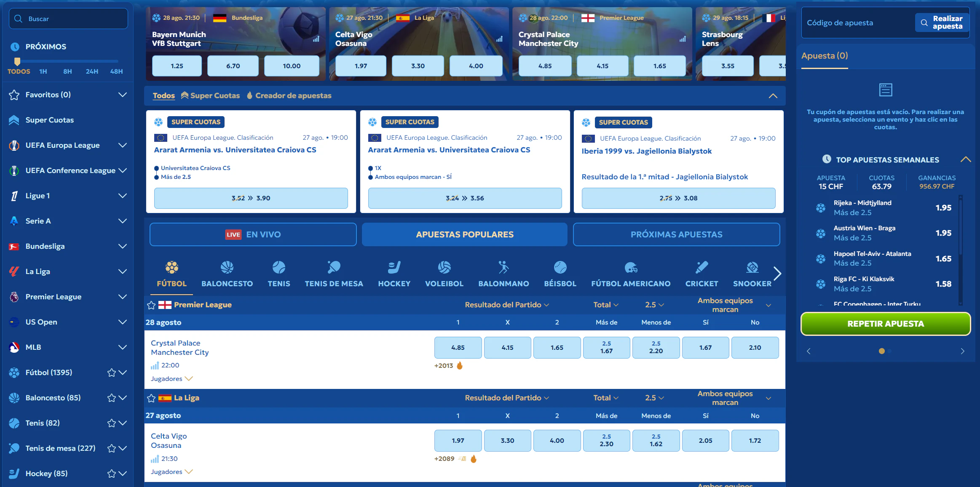Click the top bets list scrollbar
980x487 pixels.
[x=961, y=250]
